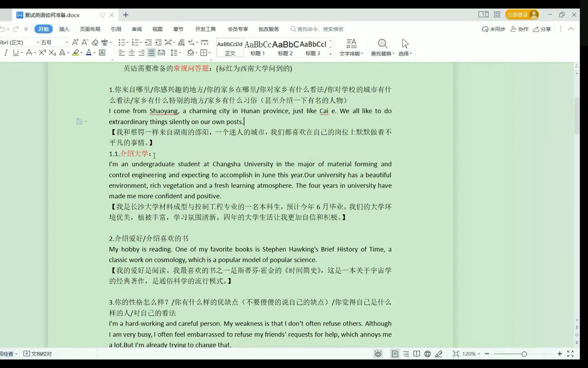Switch to outline view icon
This screenshot has width=588, height=368.
[406, 354]
